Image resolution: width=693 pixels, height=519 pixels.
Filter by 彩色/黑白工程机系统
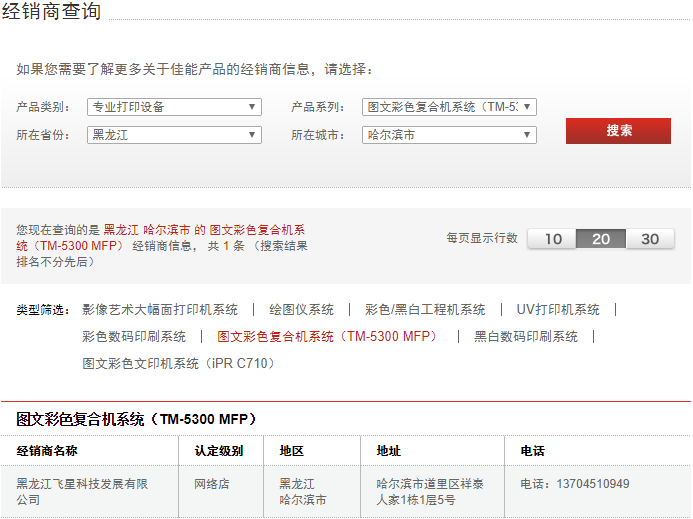(425, 309)
